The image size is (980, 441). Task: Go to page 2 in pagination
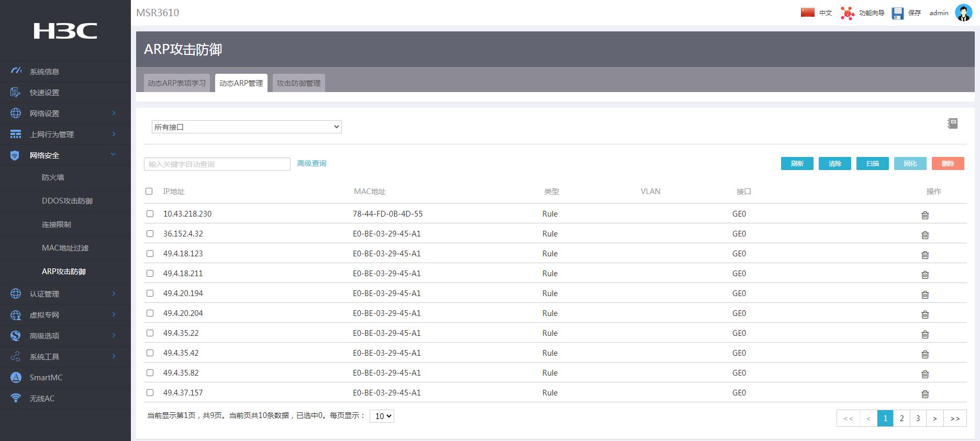click(901, 418)
